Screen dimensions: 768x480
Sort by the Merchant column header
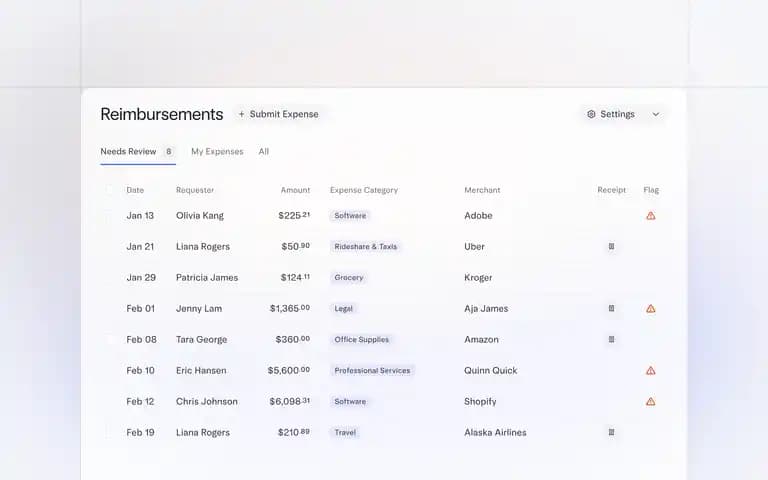[x=482, y=190]
